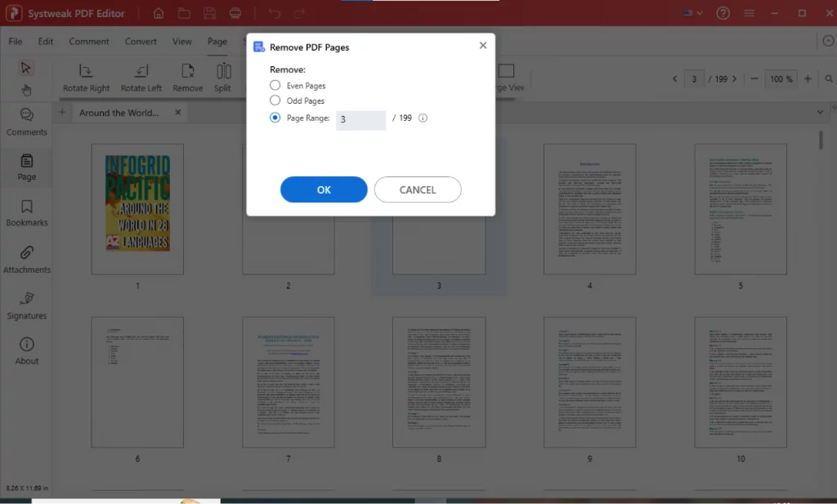Click the Home icon in the title bar
The height and width of the screenshot is (504, 837).
[159, 13]
